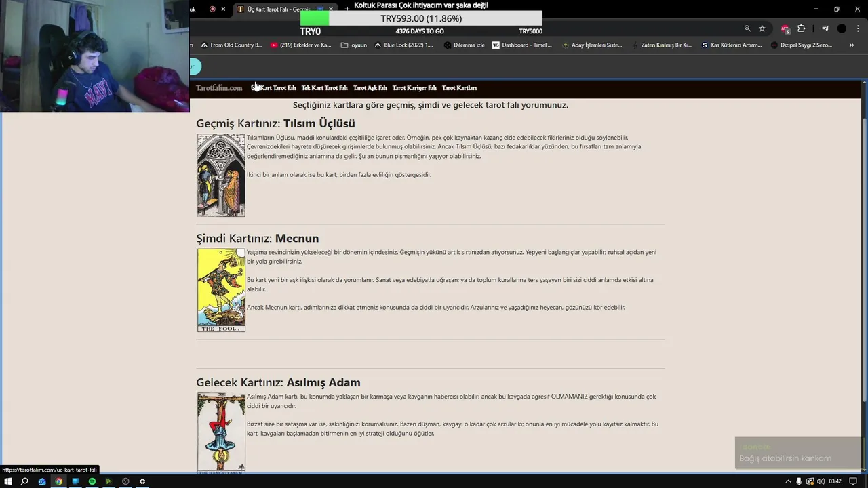
Task: Open Dilemma izle bookmark
Action: [464, 45]
